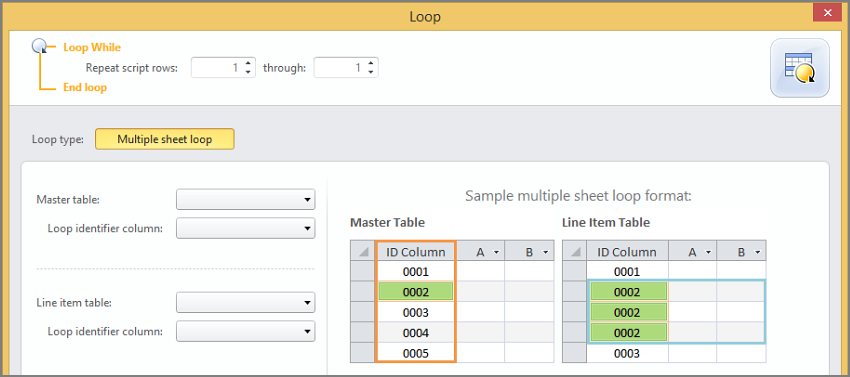Click Line Item Table ID Column header
The width and height of the screenshot is (850, 377).
(x=627, y=252)
